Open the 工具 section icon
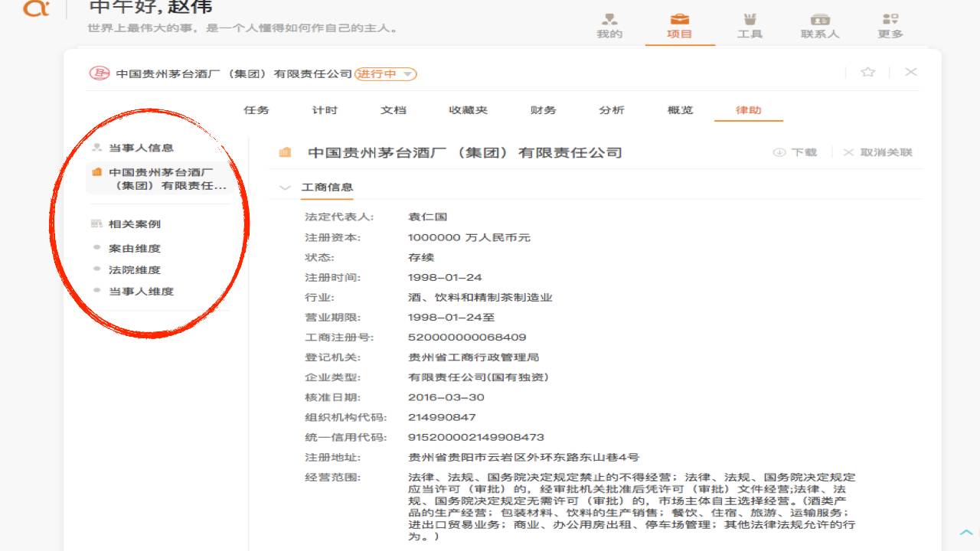Screen dimensions: 980x551 coord(750,19)
